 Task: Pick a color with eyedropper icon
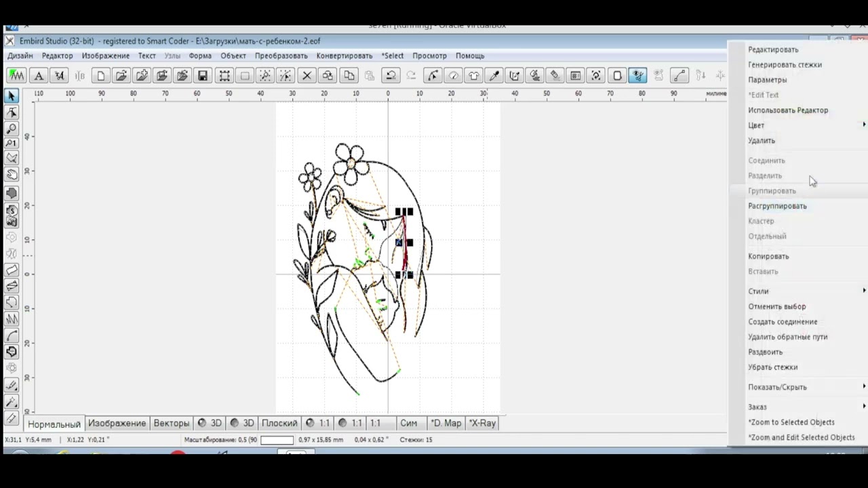point(494,75)
